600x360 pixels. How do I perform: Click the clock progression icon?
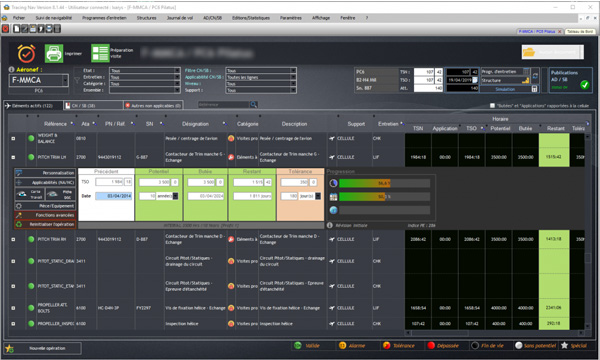click(333, 183)
